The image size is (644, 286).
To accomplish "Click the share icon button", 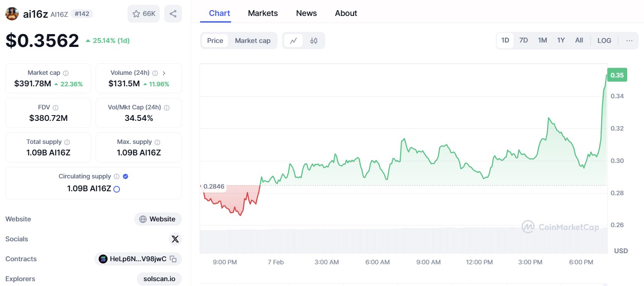I will coord(173,14).
